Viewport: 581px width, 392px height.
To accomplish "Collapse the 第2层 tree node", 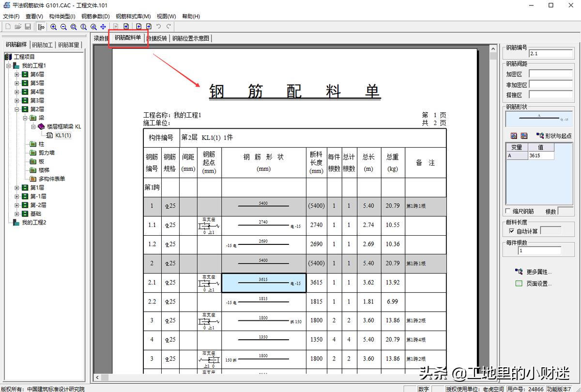I will coord(17,109).
